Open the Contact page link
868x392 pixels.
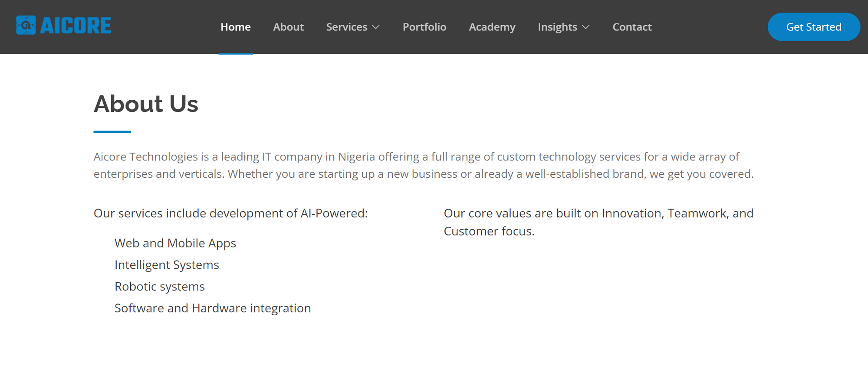pyautogui.click(x=632, y=27)
